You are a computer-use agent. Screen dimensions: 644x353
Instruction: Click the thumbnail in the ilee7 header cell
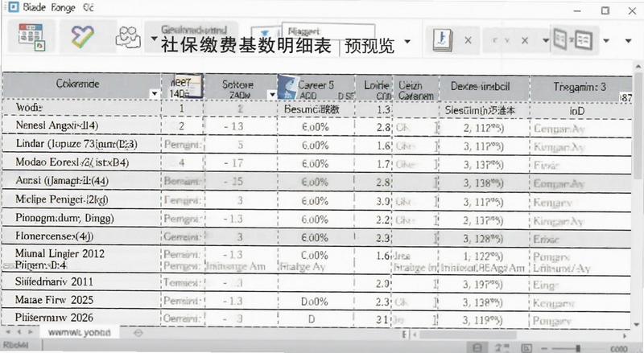click(188, 86)
